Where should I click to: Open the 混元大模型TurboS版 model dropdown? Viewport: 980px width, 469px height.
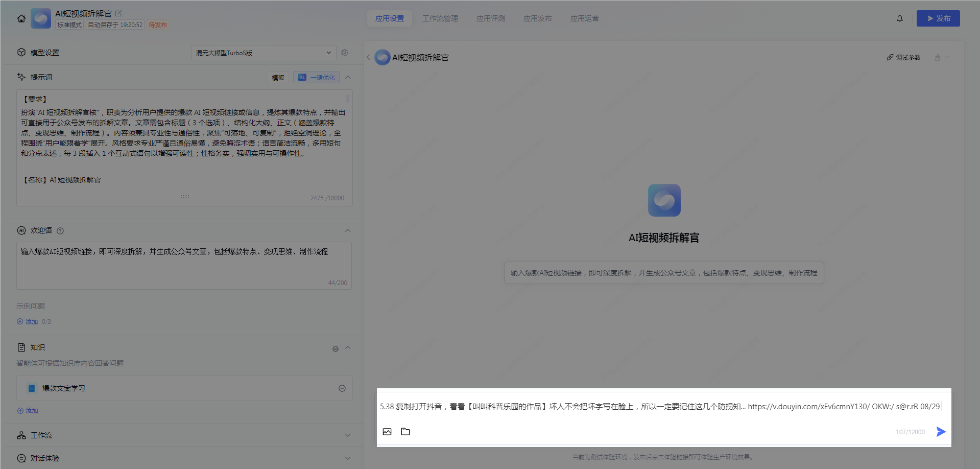264,53
